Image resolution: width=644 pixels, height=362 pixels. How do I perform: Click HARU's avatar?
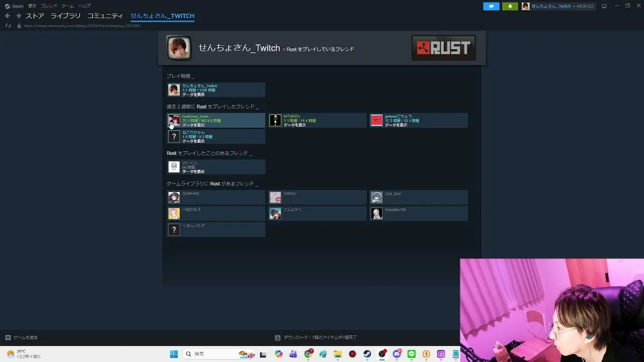pos(275,198)
